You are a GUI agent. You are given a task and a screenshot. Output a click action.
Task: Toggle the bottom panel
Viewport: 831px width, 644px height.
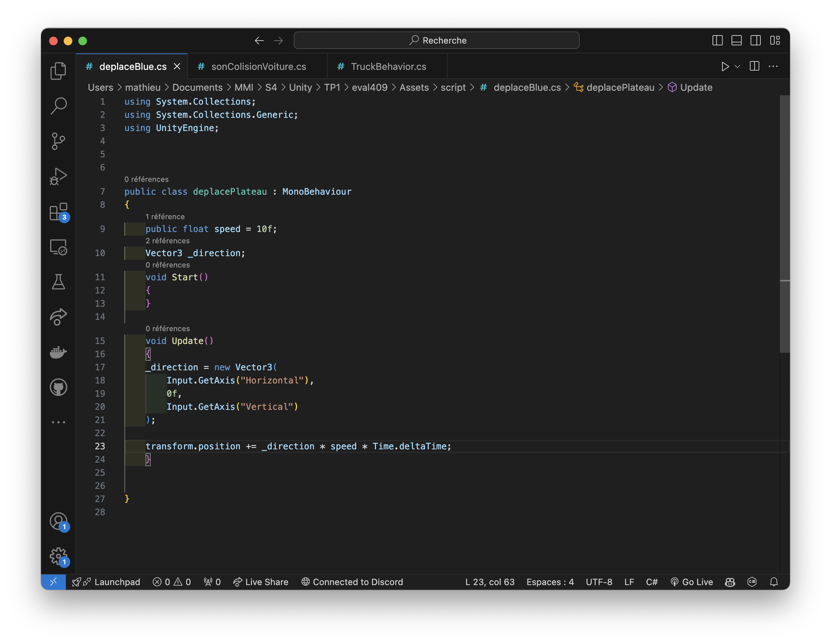coord(737,40)
